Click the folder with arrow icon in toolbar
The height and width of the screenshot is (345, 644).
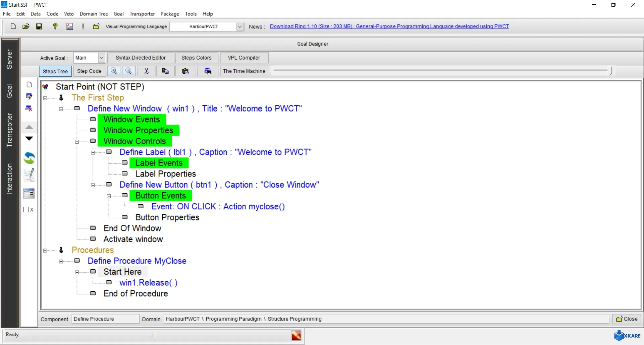click(96, 26)
